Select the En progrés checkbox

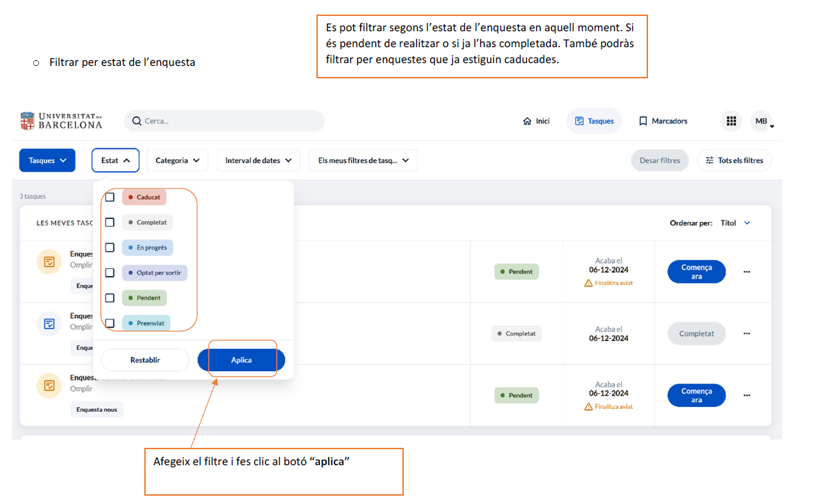(x=110, y=247)
